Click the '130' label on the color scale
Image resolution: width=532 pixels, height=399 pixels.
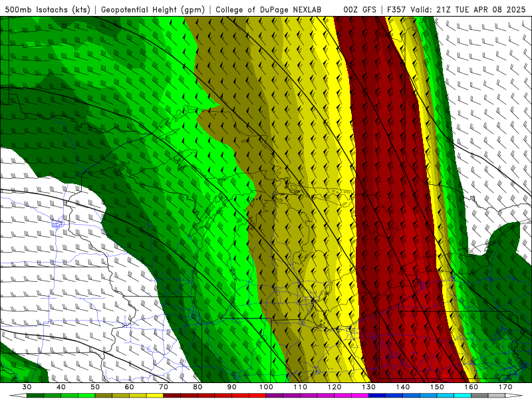369,387
